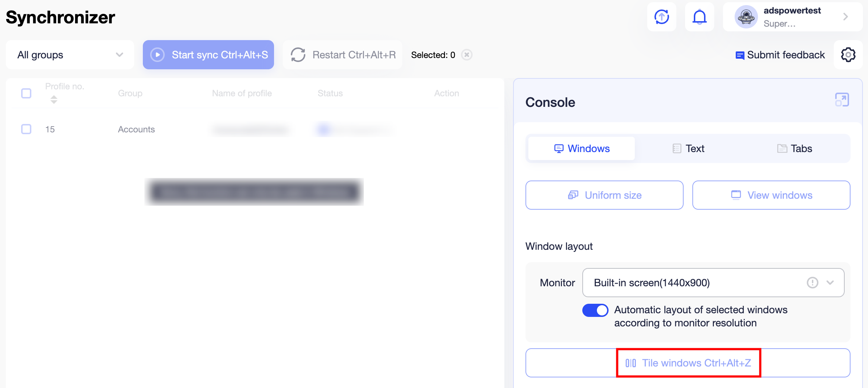Check the profile 15 checkbox
This screenshot has height=388, width=868.
(26, 129)
